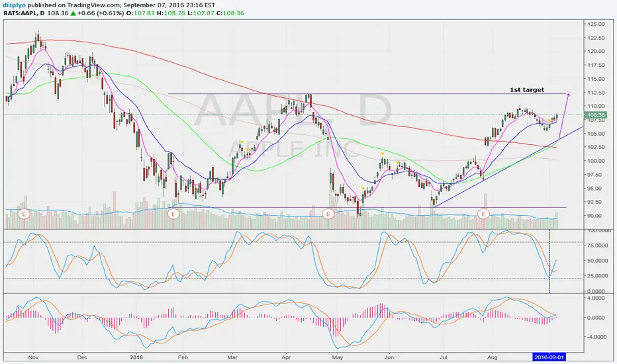Click the C:108.36 close value
Image resolution: width=617 pixels, height=364 pixels.
point(230,13)
